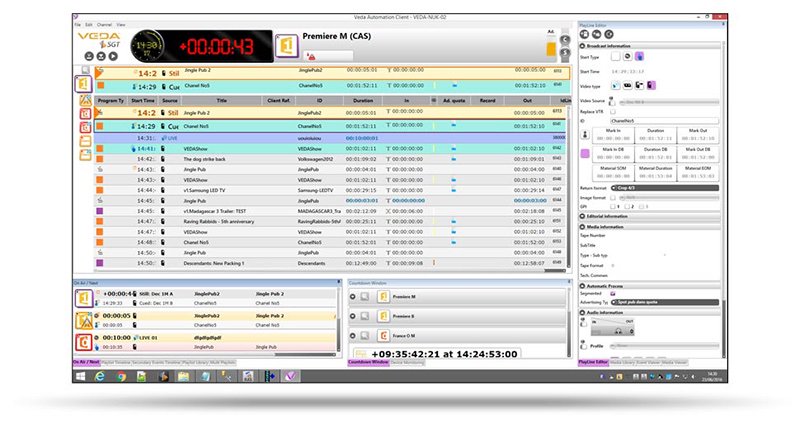Open the Video Source dropdown
The image size is (800, 437).
click(669, 102)
